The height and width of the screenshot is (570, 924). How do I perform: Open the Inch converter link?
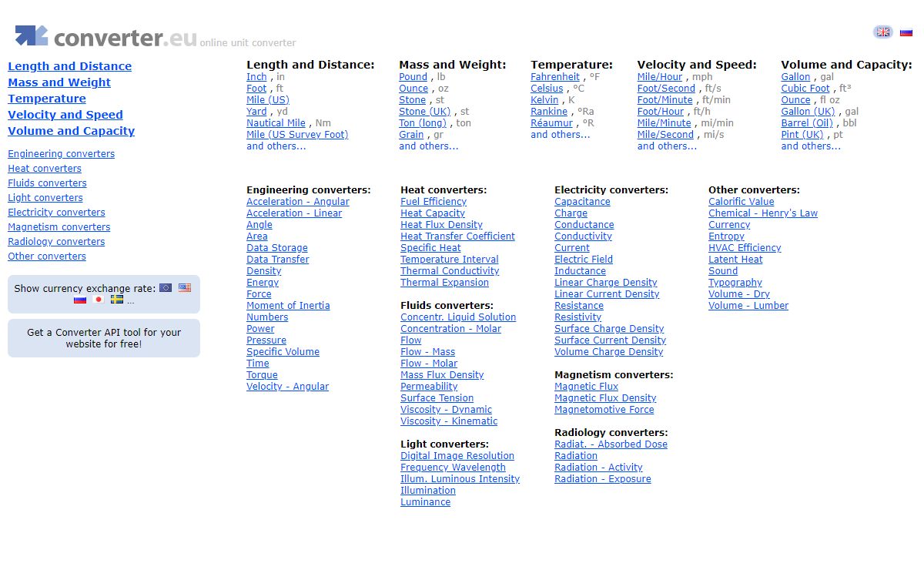tap(256, 77)
